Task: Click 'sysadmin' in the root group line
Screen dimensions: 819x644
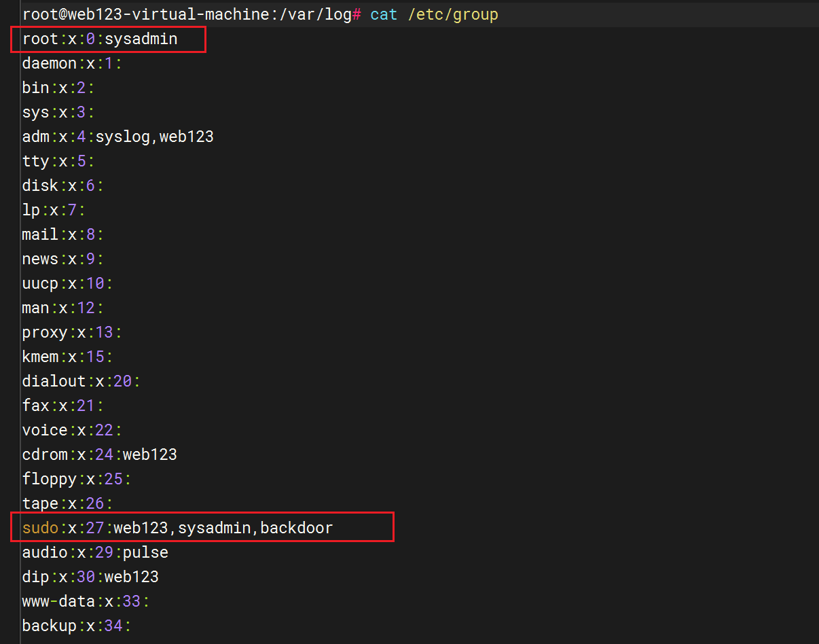Action: tap(141, 39)
